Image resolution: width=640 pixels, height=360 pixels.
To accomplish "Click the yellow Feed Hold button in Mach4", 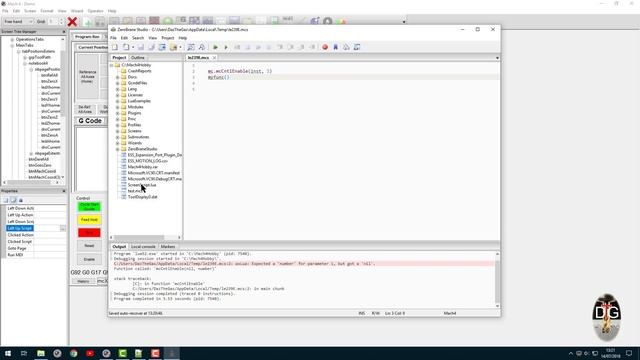I will pyautogui.click(x=89, y=220).
